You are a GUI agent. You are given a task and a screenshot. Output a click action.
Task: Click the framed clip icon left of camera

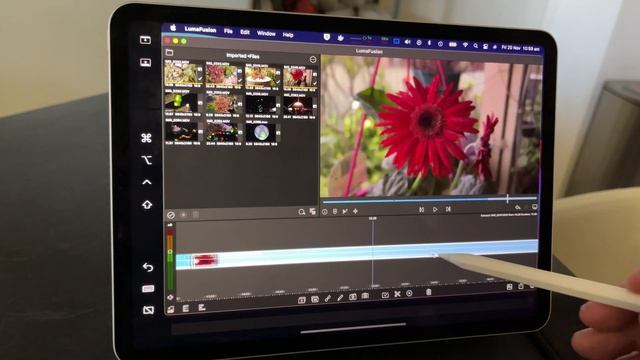353,297
